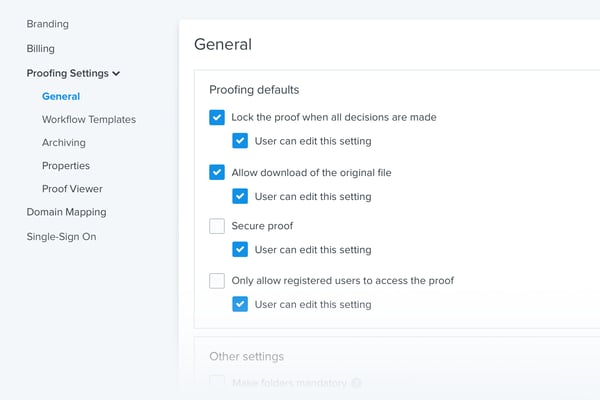Viewport: 600px width, 400px height.
Task: Go to the Billing section
Action: [x=40, y=48]
